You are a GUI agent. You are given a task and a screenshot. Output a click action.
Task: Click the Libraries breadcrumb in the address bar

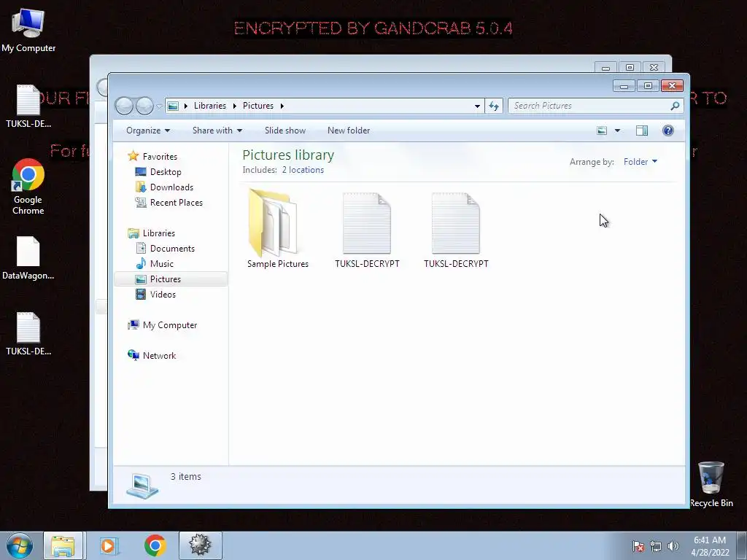click(x=209, y=106)
